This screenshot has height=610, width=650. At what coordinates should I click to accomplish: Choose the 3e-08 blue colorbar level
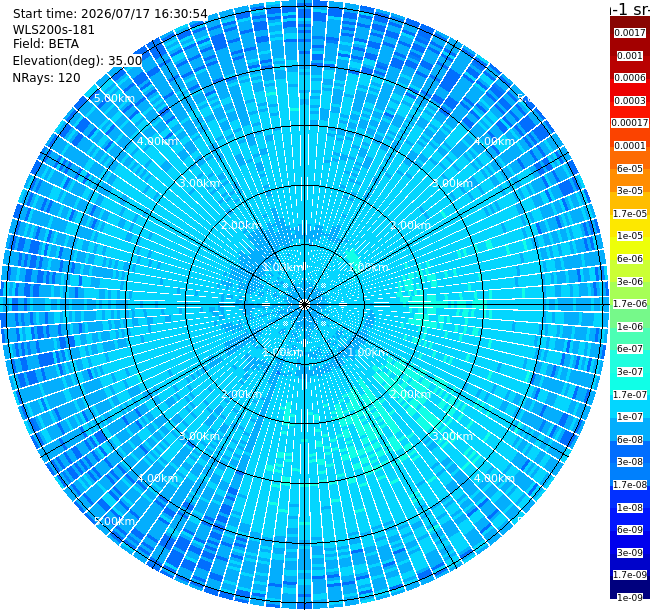pyautogui.click(x=630, y=462)
